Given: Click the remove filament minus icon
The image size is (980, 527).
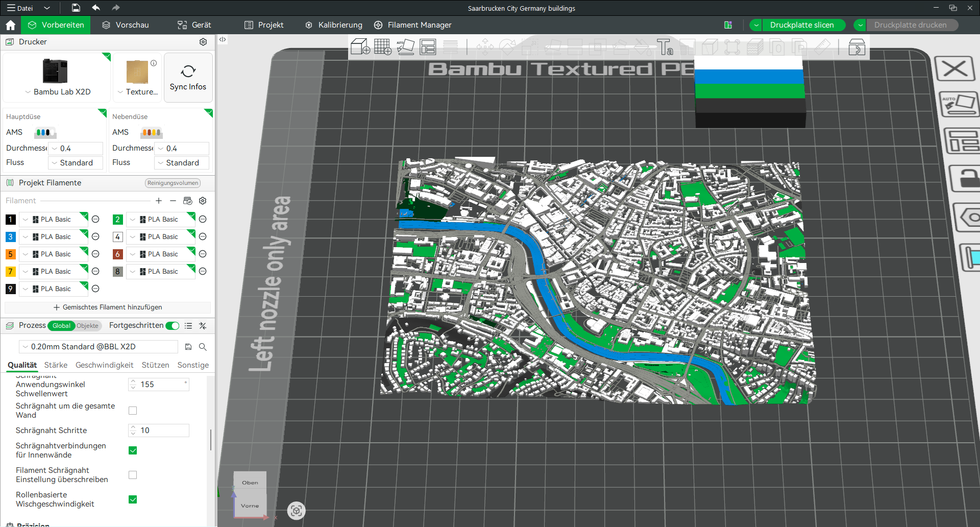Looking at the screenshot, I should tap(173, 201).
